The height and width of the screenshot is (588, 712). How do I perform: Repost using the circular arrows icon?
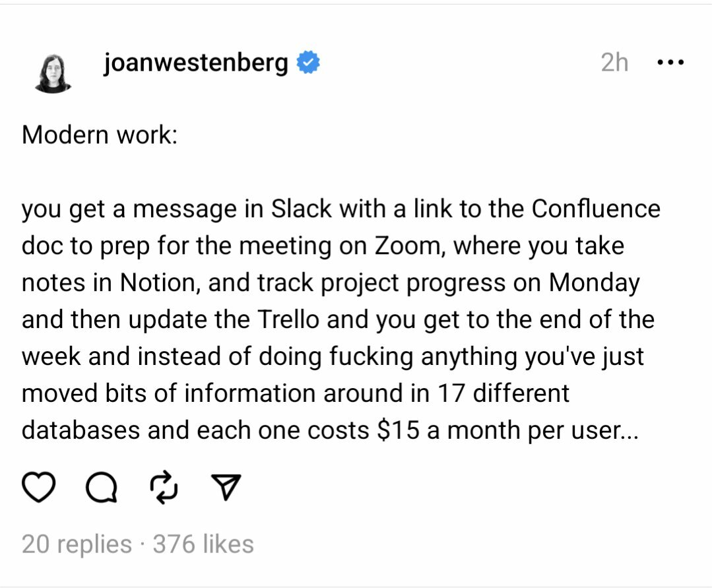coord(164,488)
